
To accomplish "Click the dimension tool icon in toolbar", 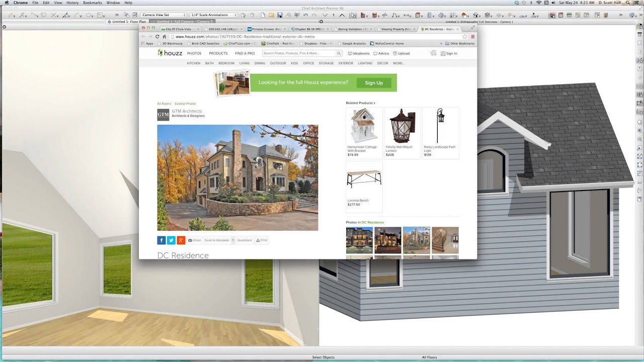I will [x=407, y=15].
